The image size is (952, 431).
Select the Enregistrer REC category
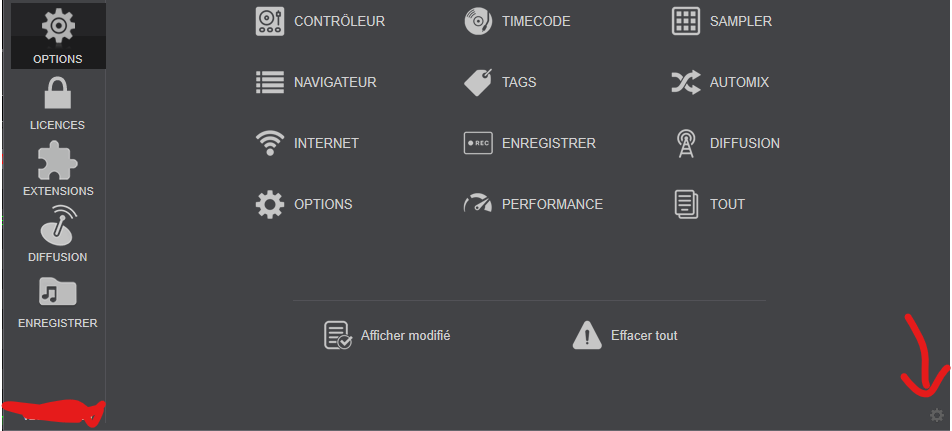[x=529, y=143]
